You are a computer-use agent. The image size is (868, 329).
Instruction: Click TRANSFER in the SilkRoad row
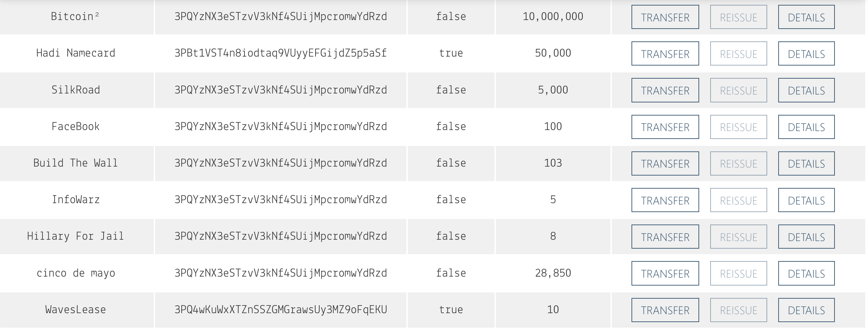tap(665, 90)
